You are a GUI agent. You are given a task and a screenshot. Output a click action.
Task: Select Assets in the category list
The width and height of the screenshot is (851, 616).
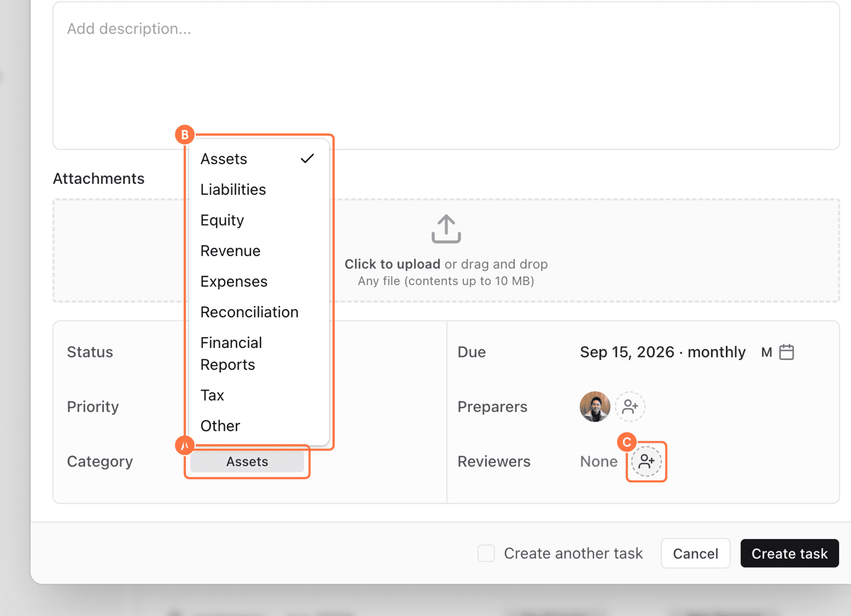[258, 159]
